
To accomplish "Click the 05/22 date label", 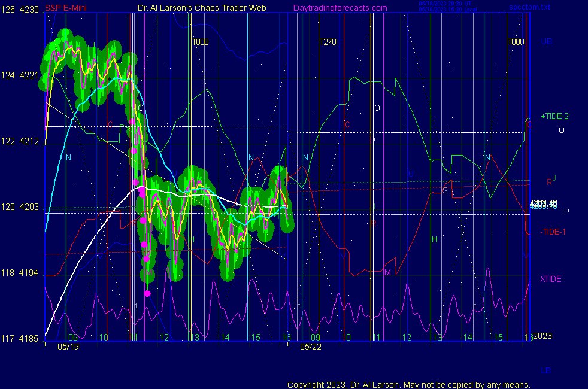I will (311, 347).
